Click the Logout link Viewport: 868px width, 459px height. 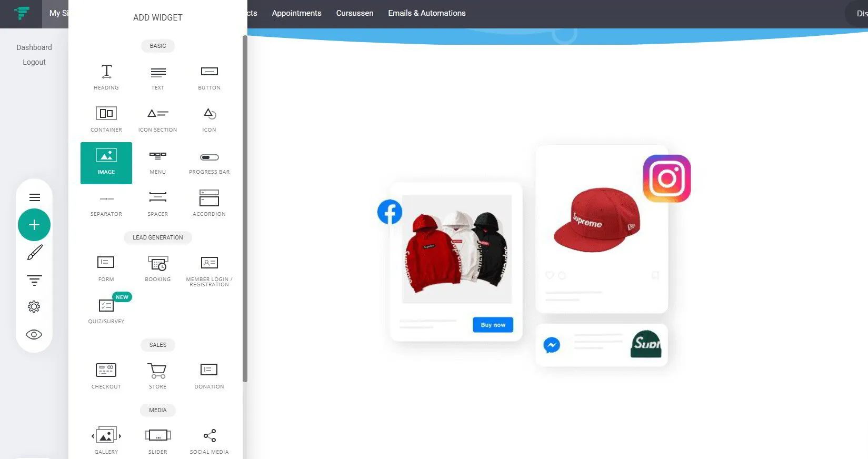click(34, 62)
